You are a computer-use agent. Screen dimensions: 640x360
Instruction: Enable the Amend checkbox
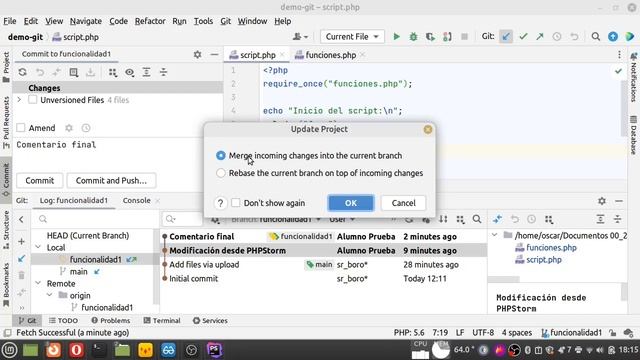21,128
